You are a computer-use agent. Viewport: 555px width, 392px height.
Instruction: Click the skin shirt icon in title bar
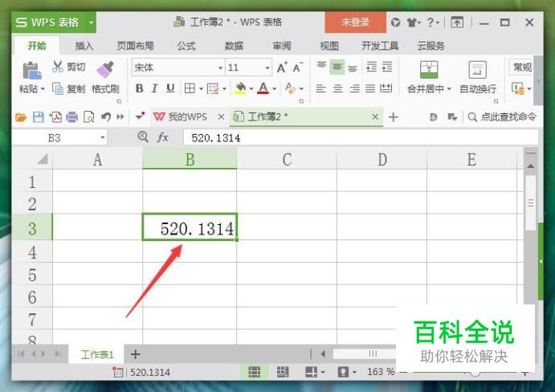[x=412, y=22]
